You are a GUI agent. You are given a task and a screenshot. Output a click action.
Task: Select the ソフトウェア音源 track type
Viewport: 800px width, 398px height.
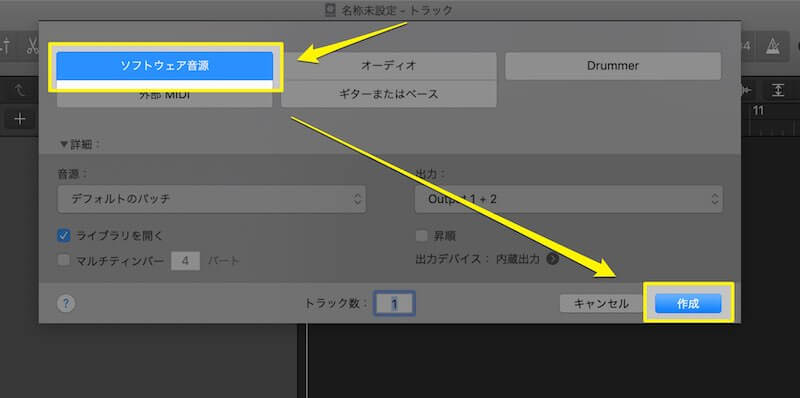click(165, 66)
